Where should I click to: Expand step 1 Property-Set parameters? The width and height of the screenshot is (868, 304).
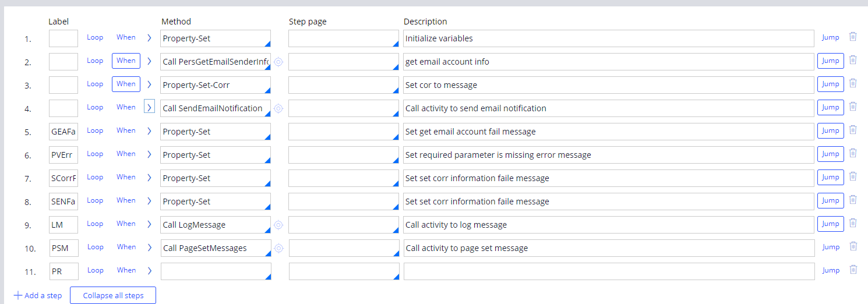[149, 38]
